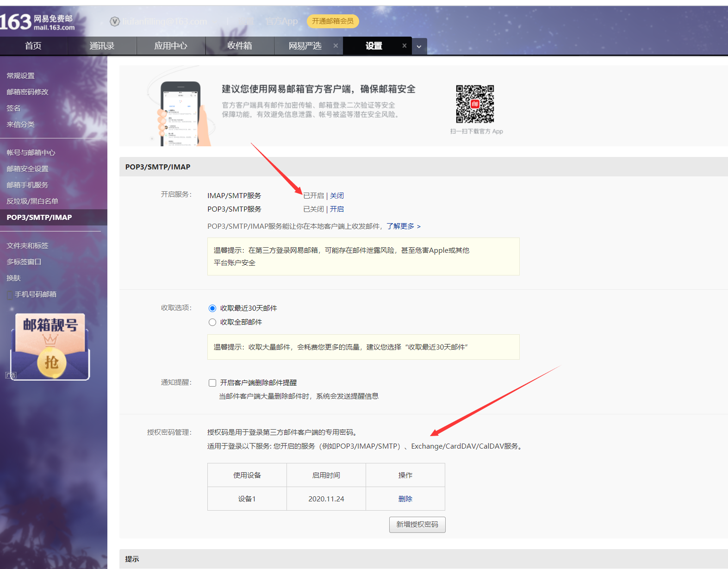Viewport: 728px width, 569px height.
Task: Close the 网易严选 tab
Action: [x=336, y=45]
